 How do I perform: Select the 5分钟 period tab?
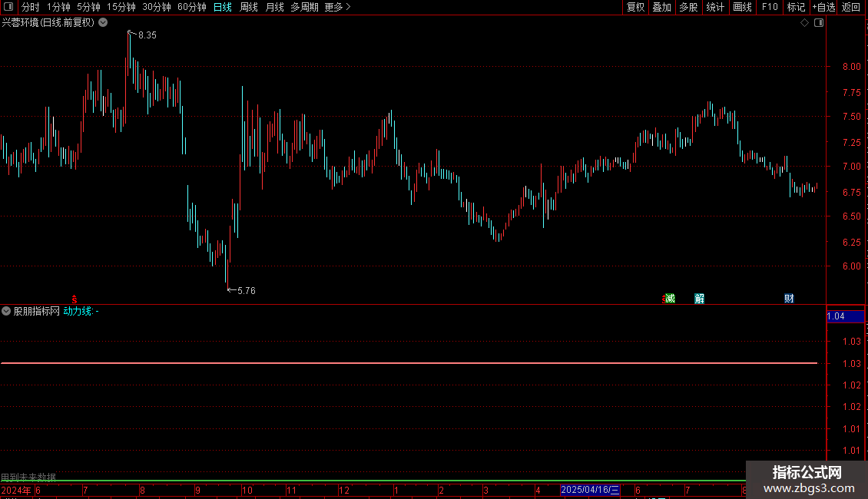88,7
